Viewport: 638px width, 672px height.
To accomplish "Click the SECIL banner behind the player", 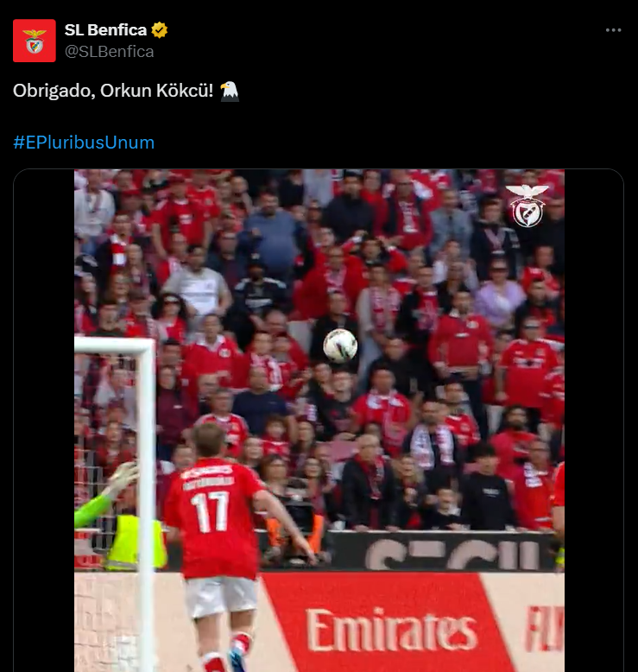I will click(x=445, y=552).
